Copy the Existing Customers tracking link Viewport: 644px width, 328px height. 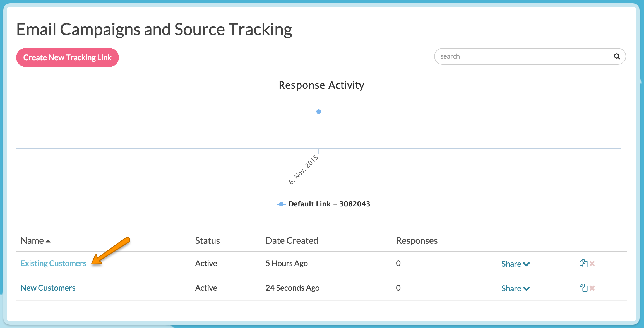[583, 263]
